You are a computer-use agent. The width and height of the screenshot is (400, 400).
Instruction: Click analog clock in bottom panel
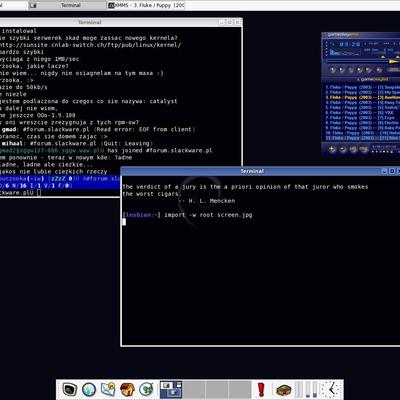click(331, 389)
